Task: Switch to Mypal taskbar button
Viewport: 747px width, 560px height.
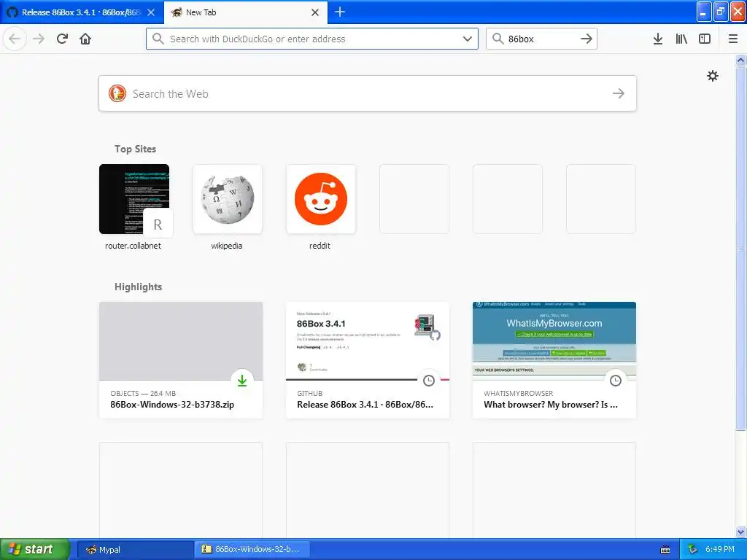Action: (x=135, y=550)
